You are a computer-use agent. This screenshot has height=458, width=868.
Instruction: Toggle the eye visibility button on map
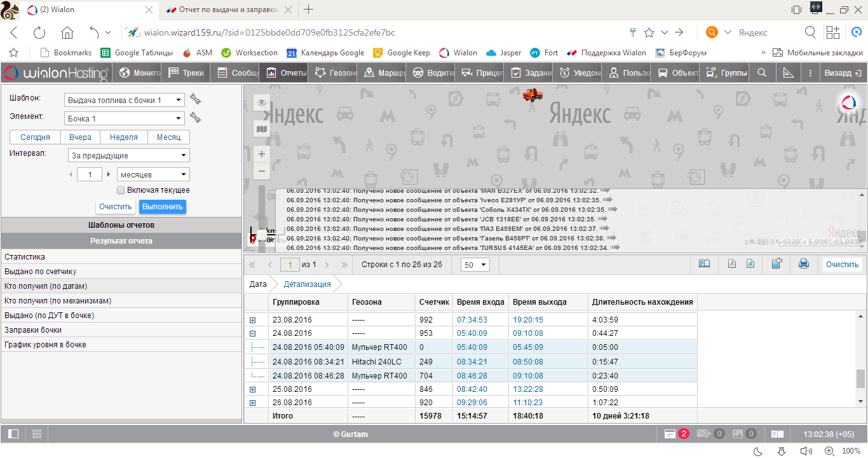coord(261,102)
